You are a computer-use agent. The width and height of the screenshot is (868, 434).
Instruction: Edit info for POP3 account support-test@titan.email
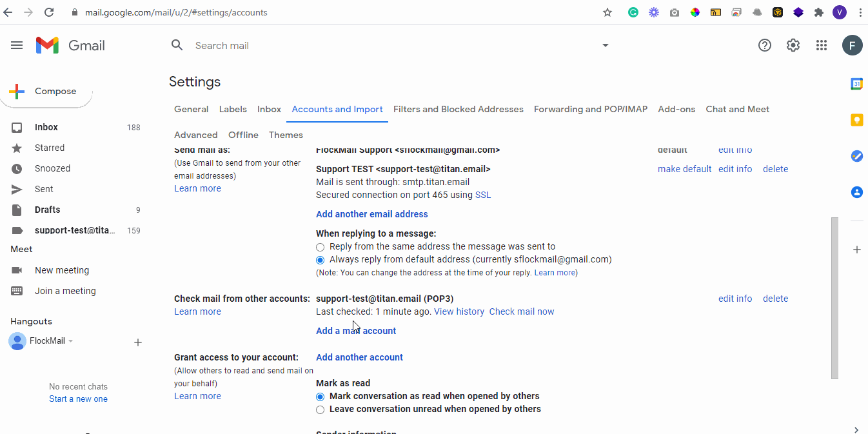[x=735, y=299]
